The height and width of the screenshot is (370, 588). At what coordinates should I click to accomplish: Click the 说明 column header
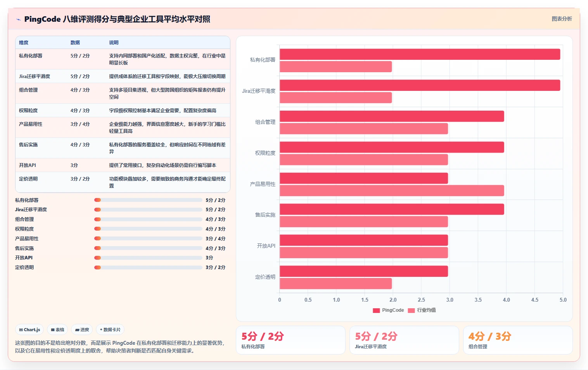click(x=114, y=43)
